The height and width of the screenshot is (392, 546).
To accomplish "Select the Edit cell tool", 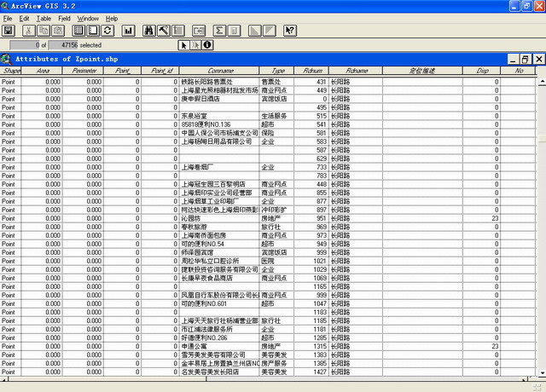I will pos(195,45).
